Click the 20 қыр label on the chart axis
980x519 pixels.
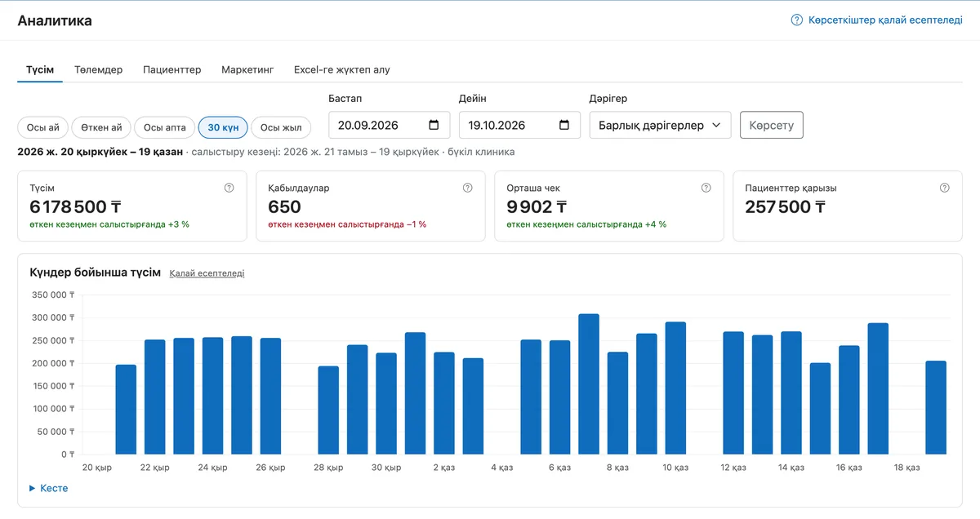[97, 468]
